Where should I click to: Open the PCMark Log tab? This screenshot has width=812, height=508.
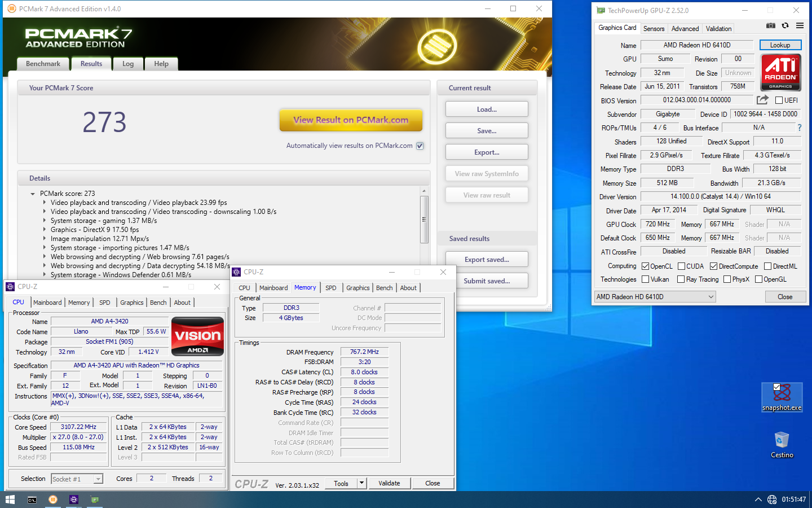pyautogui.click(x=128, y=64)
